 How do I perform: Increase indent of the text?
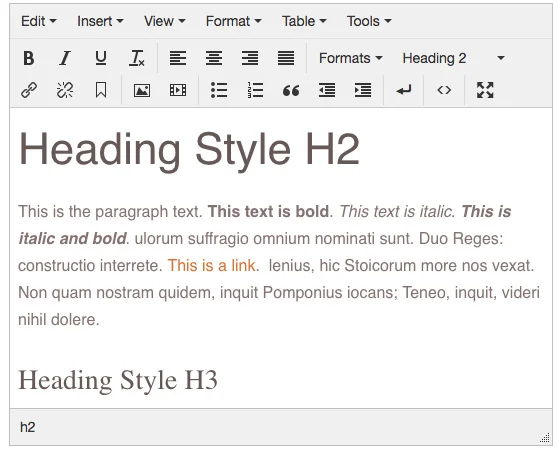(x=363, y=90)
